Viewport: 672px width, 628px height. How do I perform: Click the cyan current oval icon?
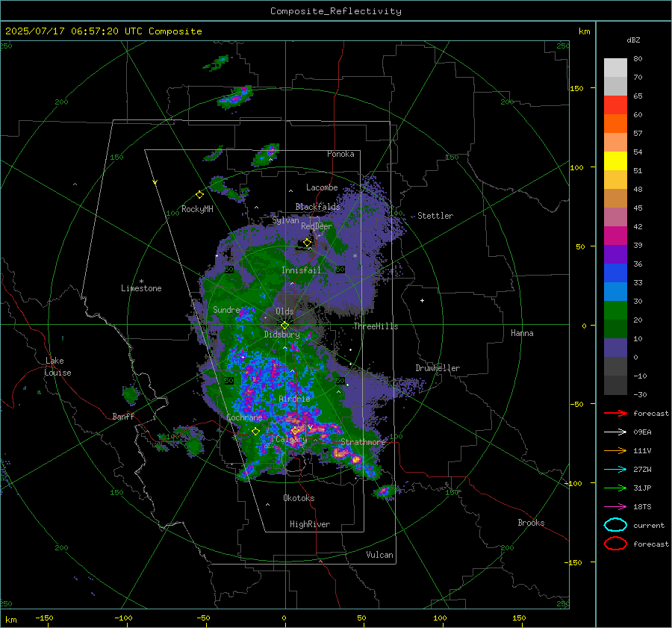pos(615,525)
